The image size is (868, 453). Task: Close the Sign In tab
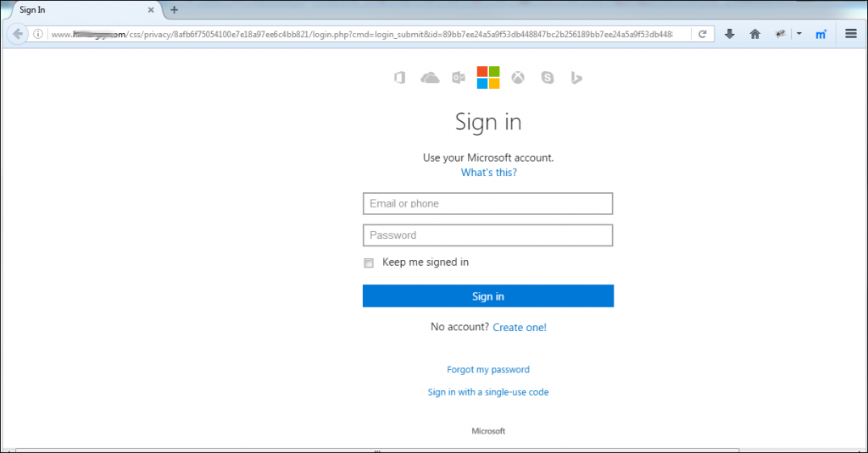coord(151,10)
